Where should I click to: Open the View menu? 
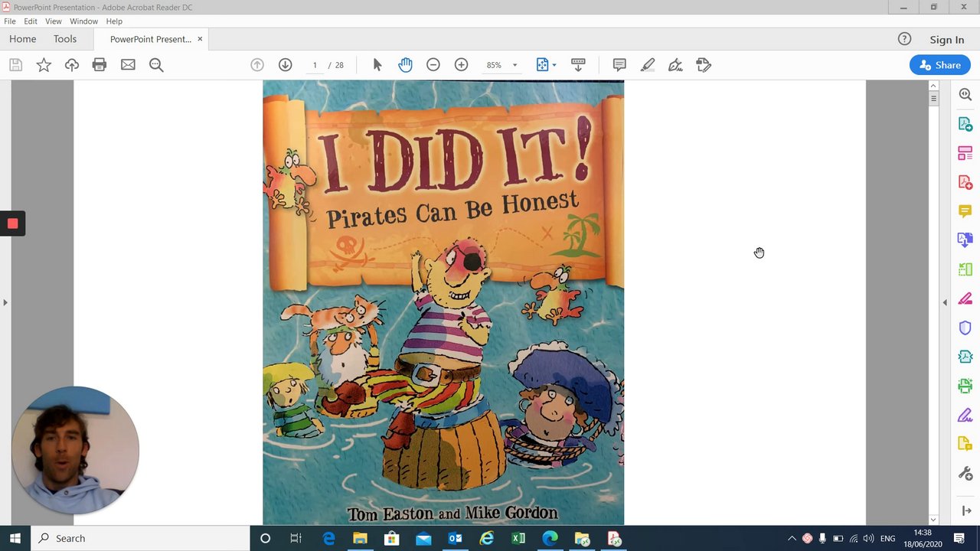pyautogui.click(x=54, y=21)
